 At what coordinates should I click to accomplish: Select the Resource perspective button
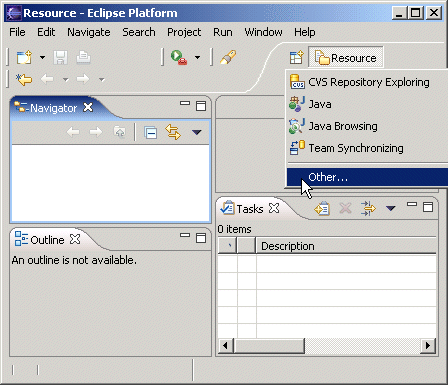(346, 58)
